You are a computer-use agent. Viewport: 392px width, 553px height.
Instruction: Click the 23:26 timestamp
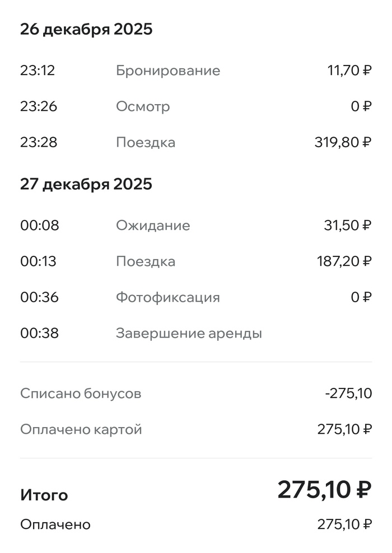click(39, 106)
